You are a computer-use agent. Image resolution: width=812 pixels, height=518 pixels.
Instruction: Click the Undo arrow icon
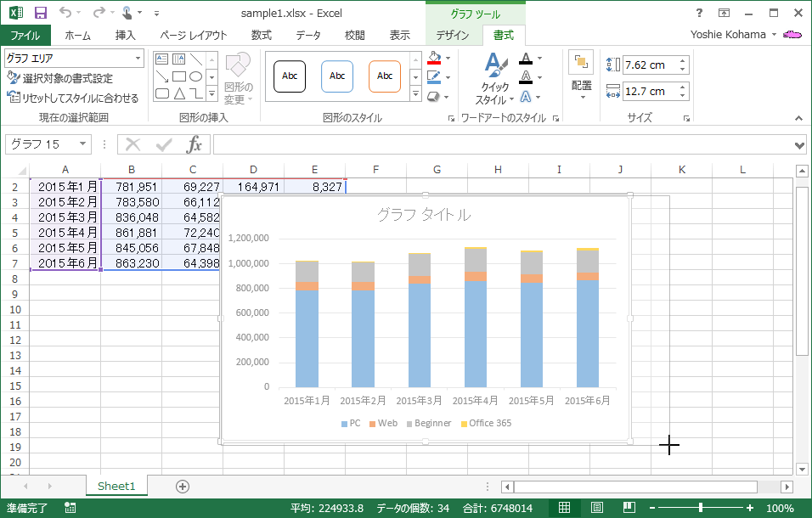point(65,13)
